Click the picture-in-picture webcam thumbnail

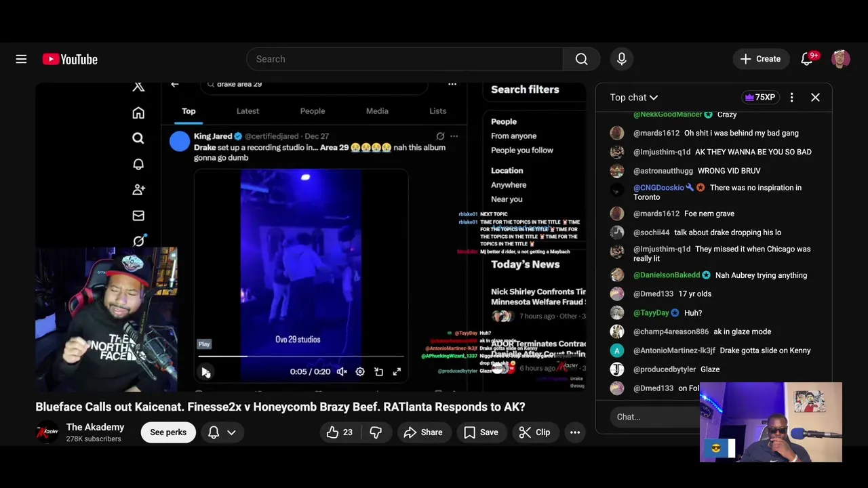pyautogui.click(x=771, y=422)
